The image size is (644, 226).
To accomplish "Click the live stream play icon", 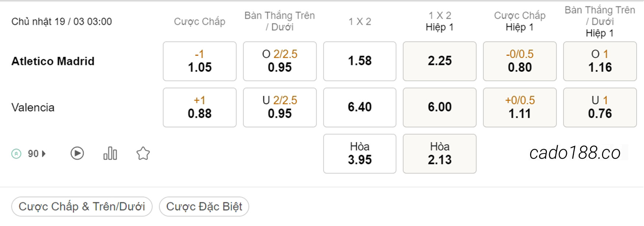I will click(77, 153).
